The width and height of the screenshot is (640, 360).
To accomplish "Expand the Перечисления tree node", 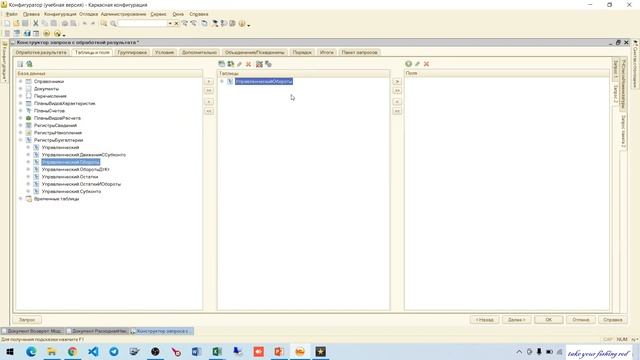I will 20,96.
